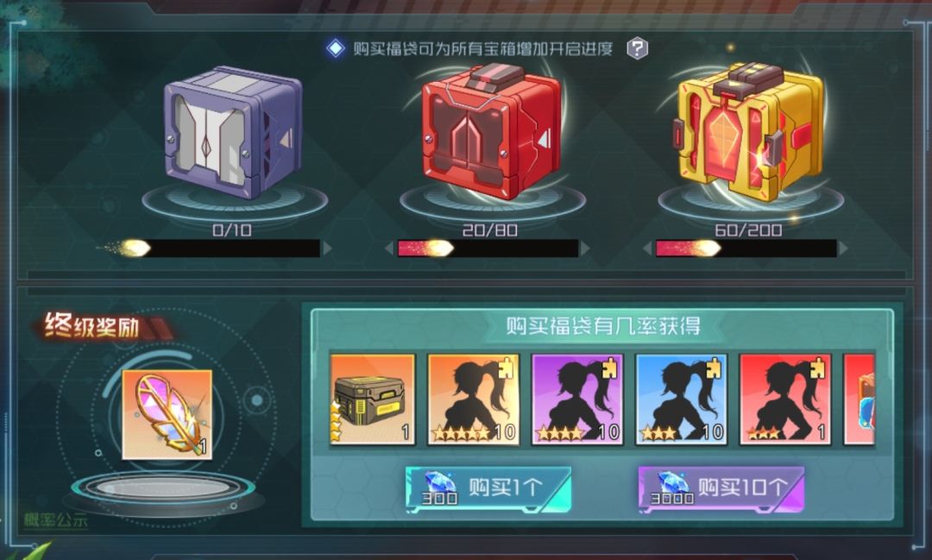
Task: View the three-star red character fragment
Action: [784, 399]
